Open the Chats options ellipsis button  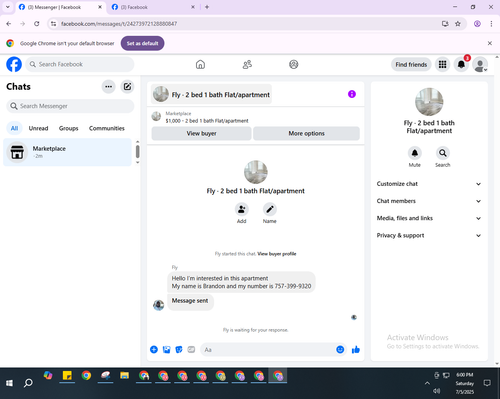[108, 87]
